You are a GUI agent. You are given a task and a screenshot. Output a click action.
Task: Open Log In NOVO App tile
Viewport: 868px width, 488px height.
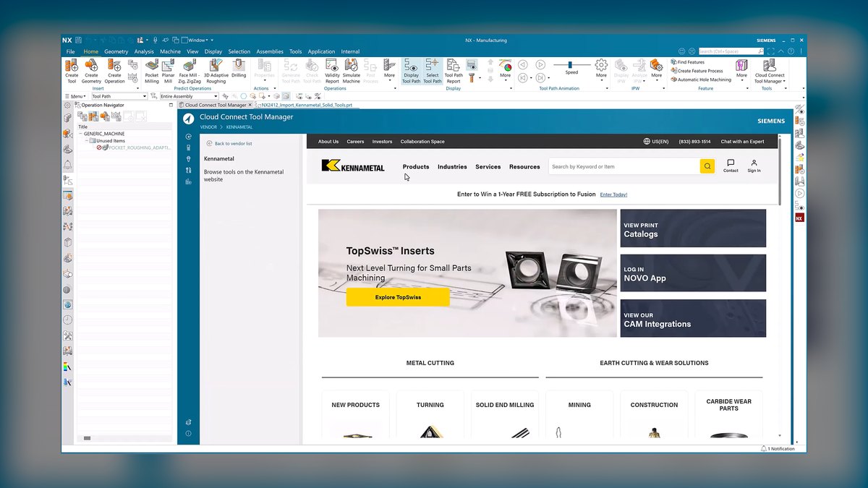(693, 273)
